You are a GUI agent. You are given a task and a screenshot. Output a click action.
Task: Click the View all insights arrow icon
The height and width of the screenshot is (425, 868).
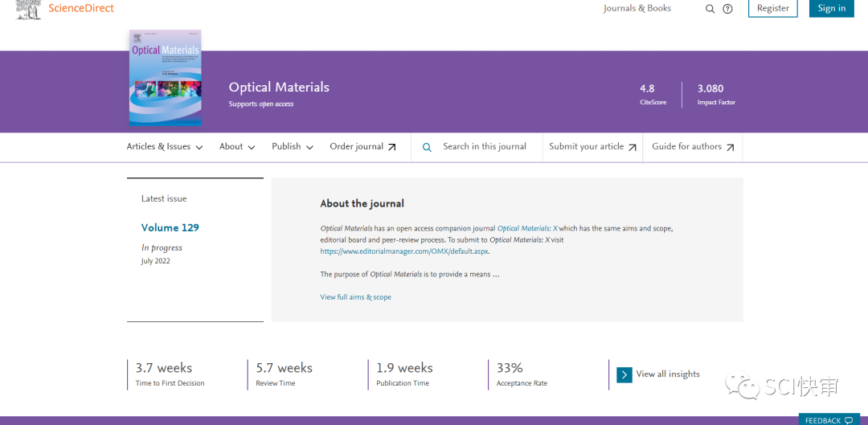pos(624,374)
